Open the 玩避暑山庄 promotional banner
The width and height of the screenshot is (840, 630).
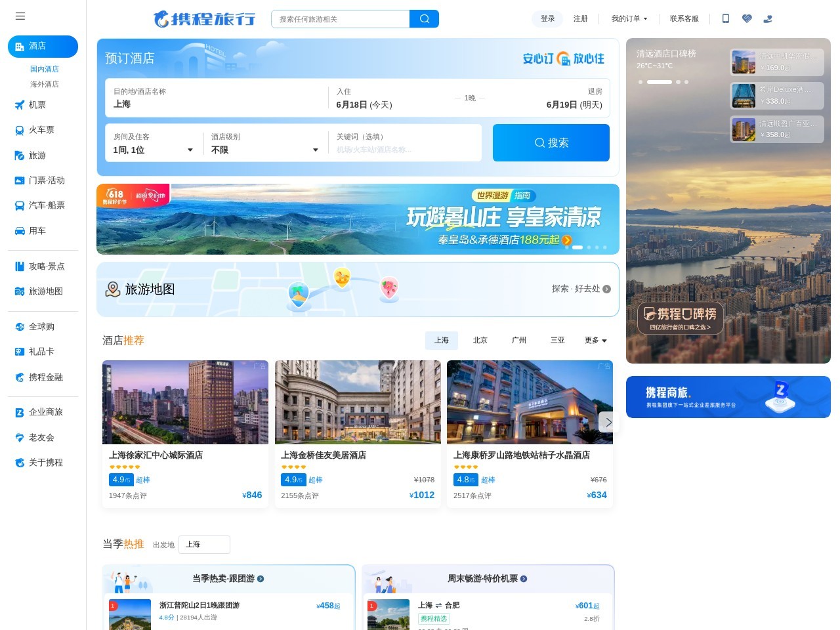tap(358, 219)
